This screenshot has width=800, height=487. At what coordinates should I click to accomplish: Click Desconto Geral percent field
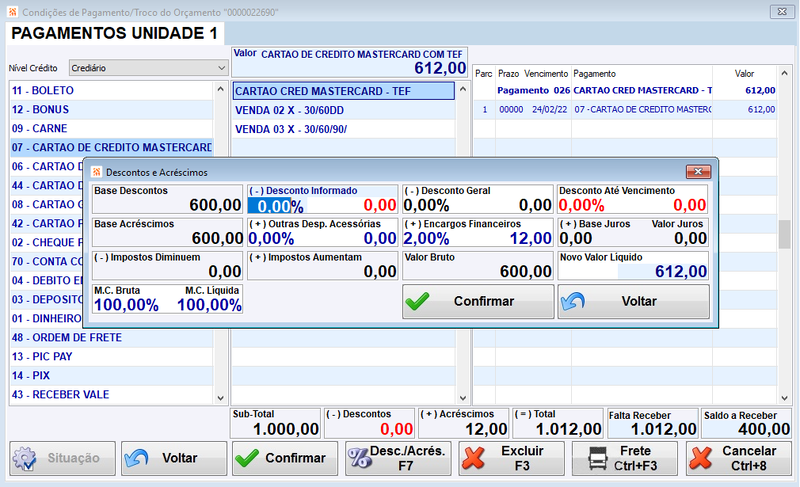point(427,206)
